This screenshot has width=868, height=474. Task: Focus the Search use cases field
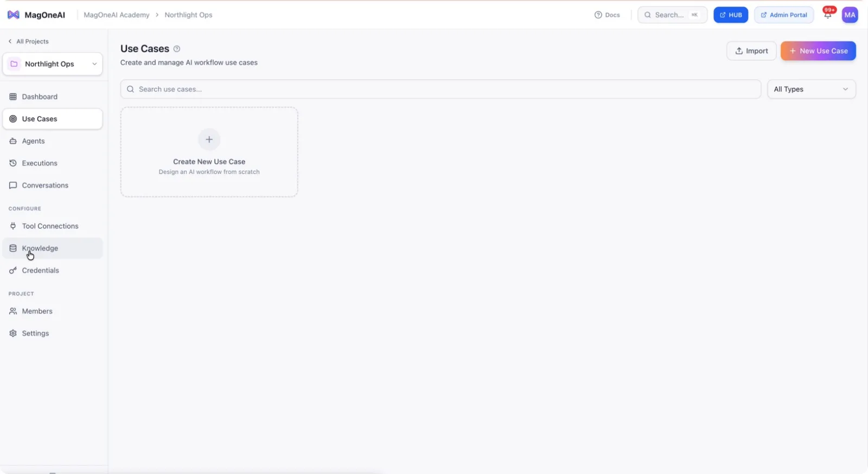pos(441,89)
